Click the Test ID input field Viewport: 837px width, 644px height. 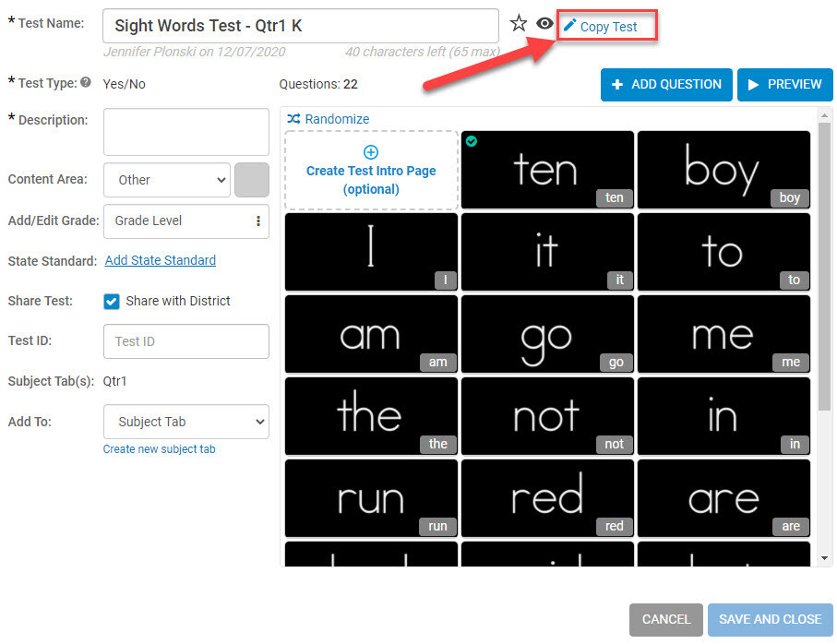(x=186, y=341)
